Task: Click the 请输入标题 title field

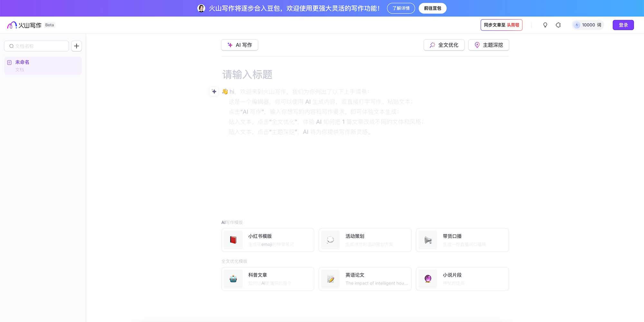Action: (247, 75)
